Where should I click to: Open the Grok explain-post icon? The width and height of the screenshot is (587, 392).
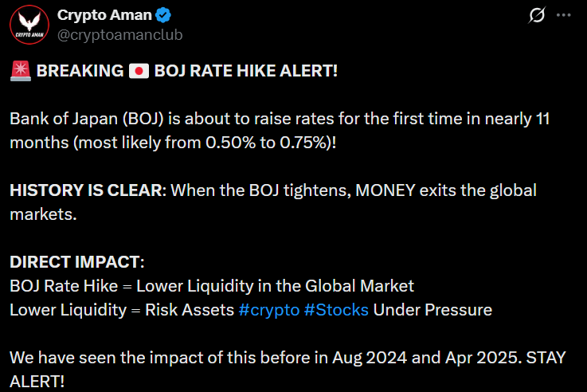536,15
